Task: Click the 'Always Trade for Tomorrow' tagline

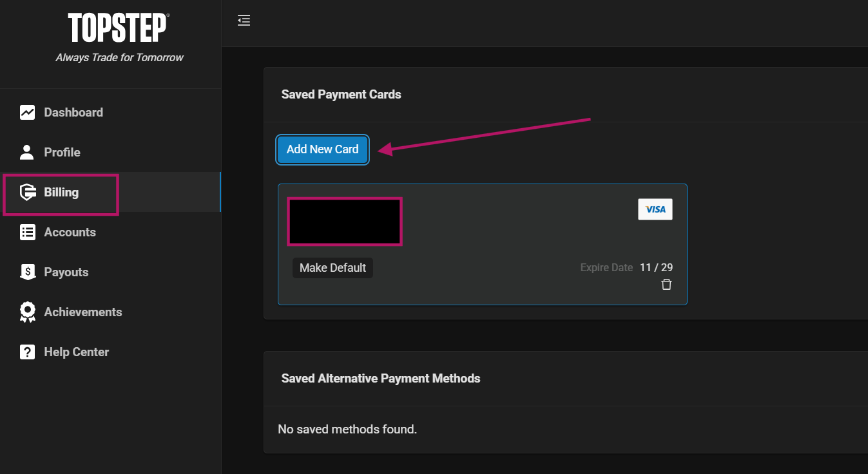Action: (119, 58)
